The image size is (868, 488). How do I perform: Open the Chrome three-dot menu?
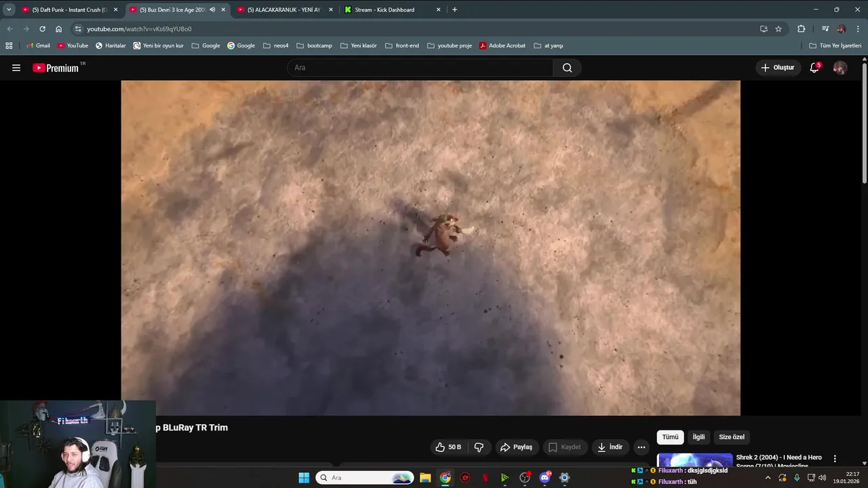[x=859, y=29]
